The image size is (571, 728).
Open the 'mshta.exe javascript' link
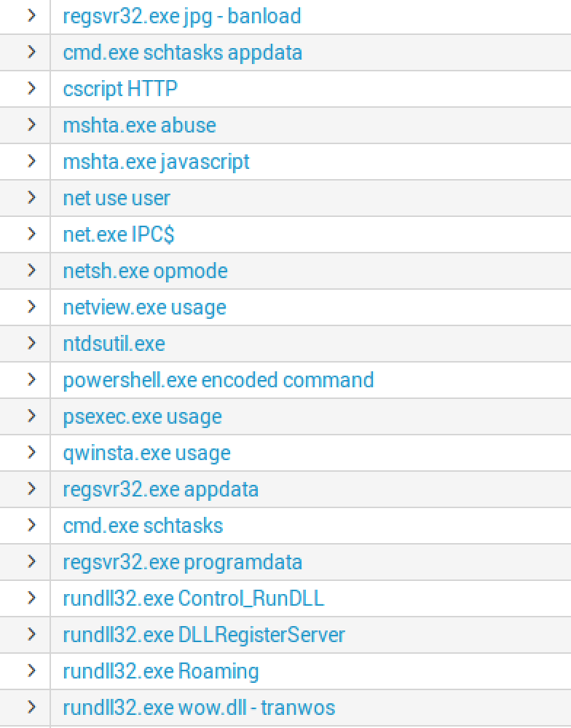(x=156, y=162)
